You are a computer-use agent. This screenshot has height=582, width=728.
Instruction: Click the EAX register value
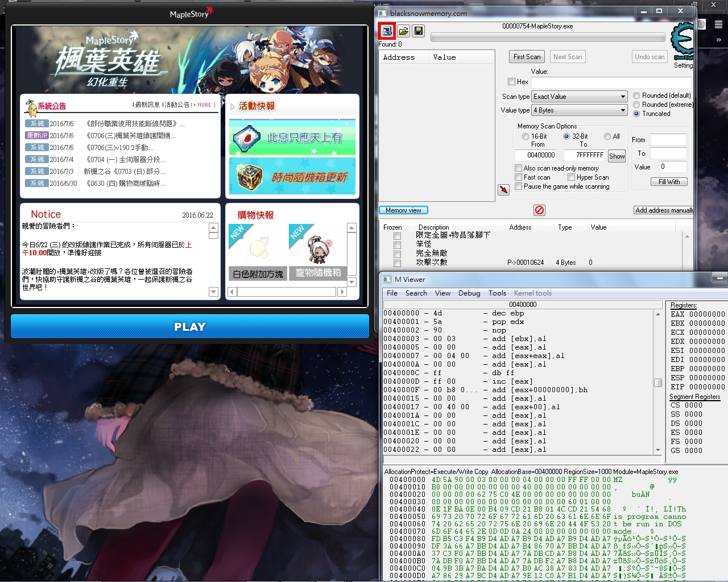click(707, 314)
